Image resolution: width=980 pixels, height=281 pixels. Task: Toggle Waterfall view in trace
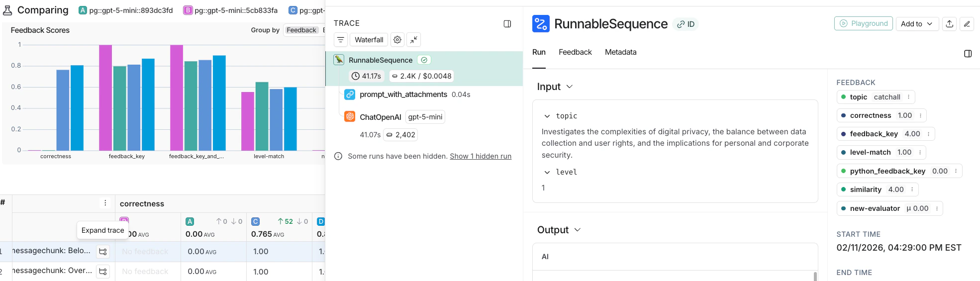pyautogui.click(x=369, y=40)
